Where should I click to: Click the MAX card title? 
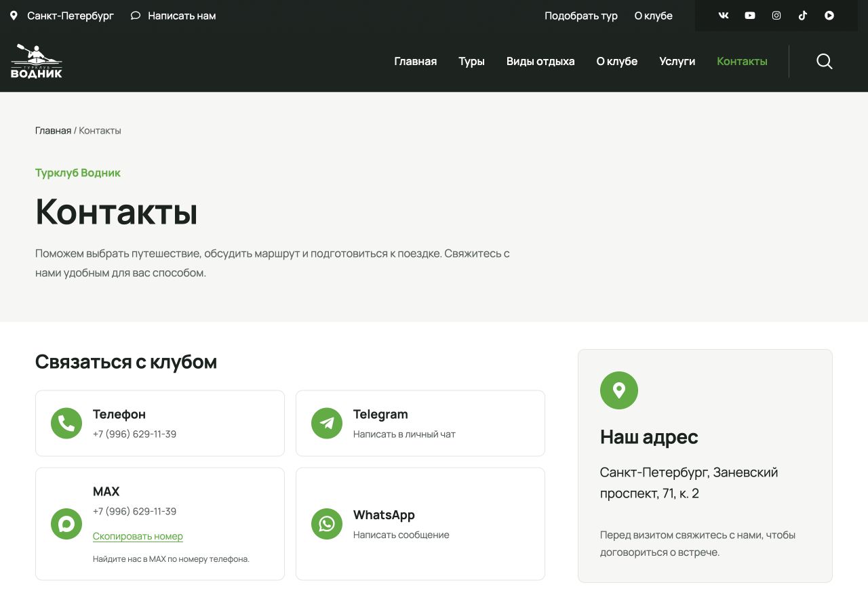pyautogui.click(x=106, y=491)
